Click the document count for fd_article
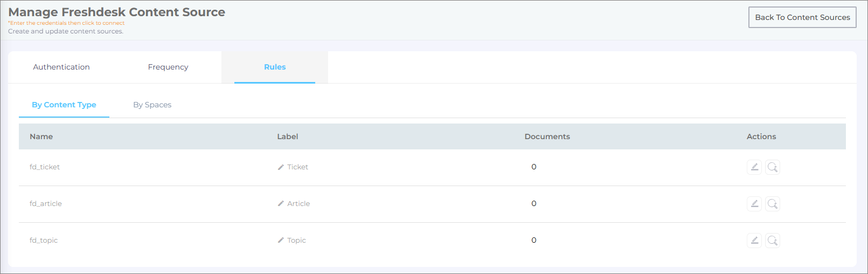868x274 pixels. [534, 204]
